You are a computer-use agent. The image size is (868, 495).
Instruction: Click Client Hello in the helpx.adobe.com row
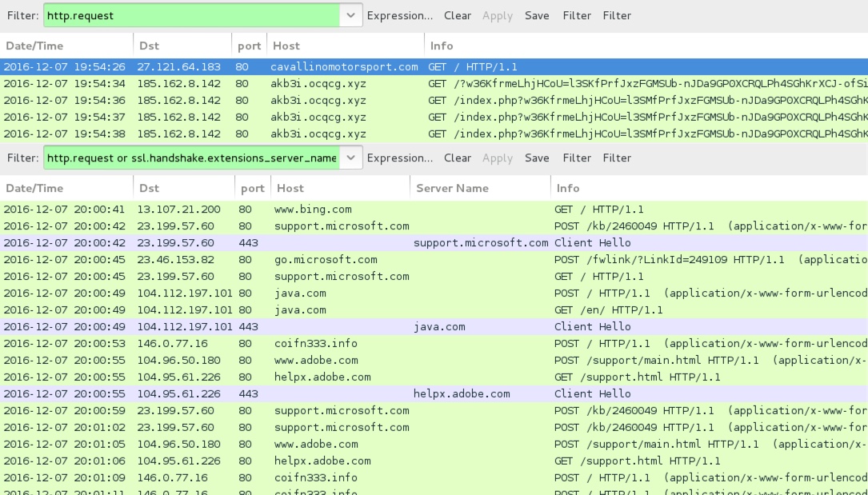point(592,393)
